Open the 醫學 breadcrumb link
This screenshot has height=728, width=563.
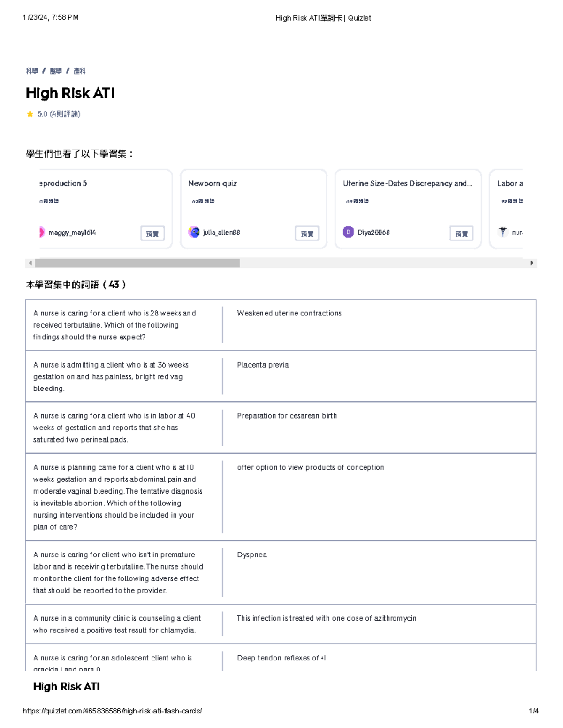click(55, 71)
